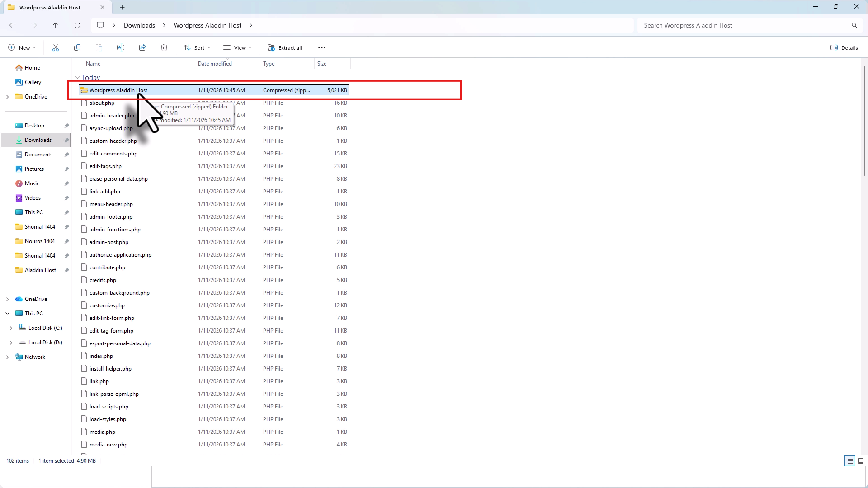868x488 pixels.
Task: Select the about.php file icon
Action: coord(84,103)
